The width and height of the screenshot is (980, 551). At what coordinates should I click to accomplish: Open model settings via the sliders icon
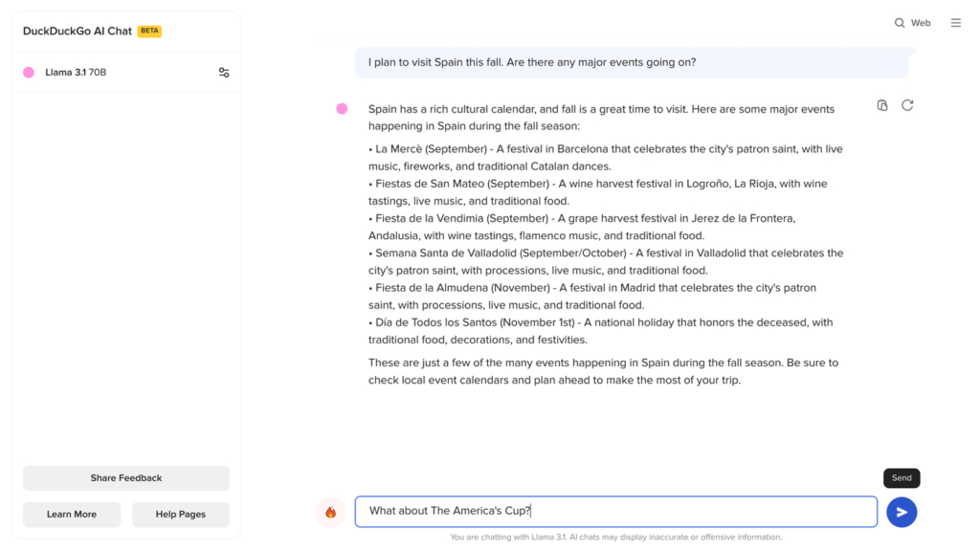coord(223,72)
